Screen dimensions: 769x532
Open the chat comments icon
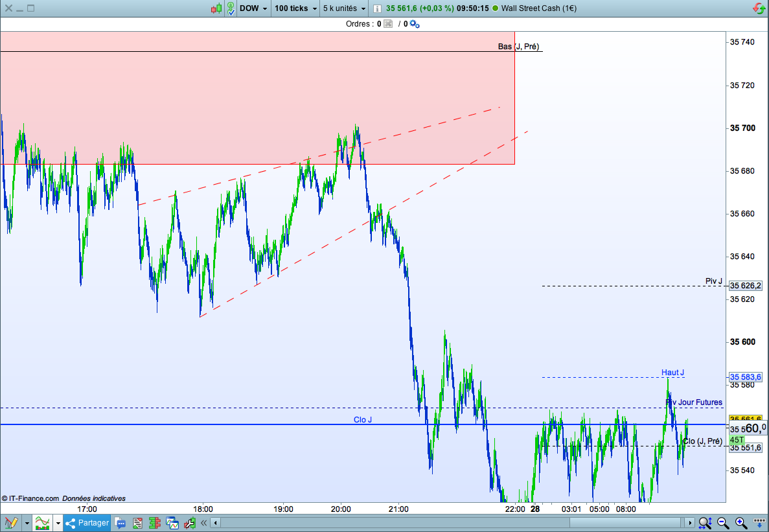(x=120, y=523)
